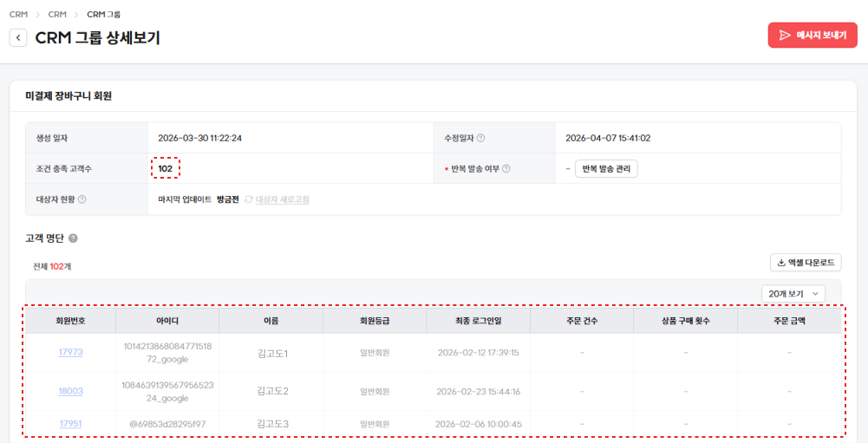Click the 주문 금액 column header
This screenshot has width=868, height=443.
click(789, 321)
